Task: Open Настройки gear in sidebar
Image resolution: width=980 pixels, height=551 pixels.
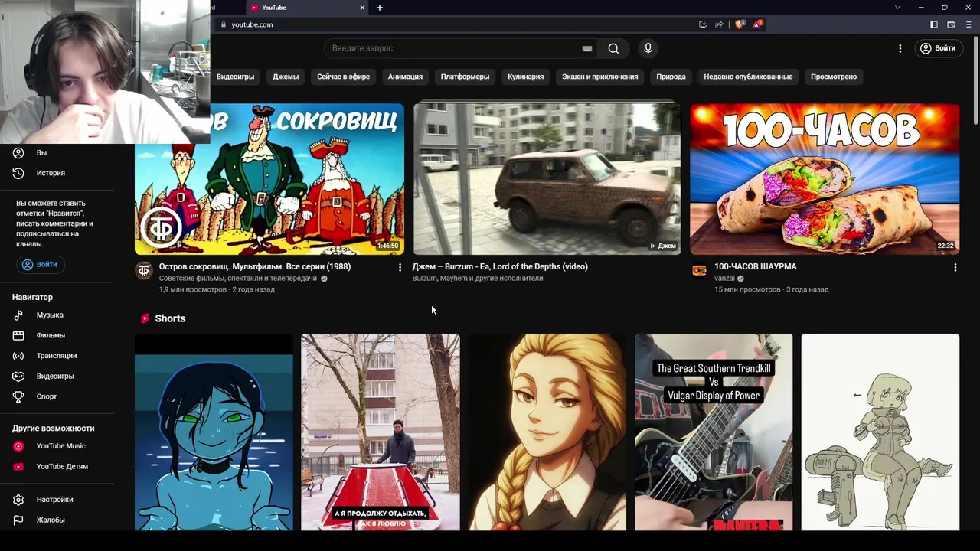Action: coord(18,500)
